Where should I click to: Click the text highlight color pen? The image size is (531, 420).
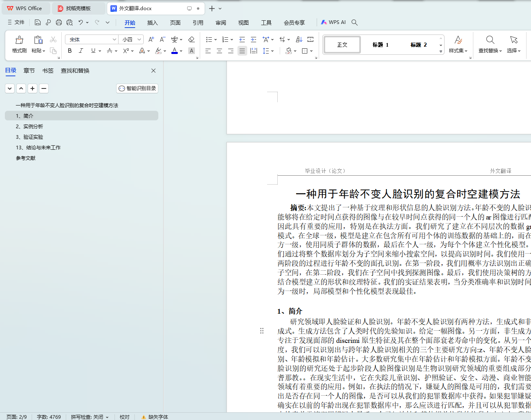pos(158,51)
